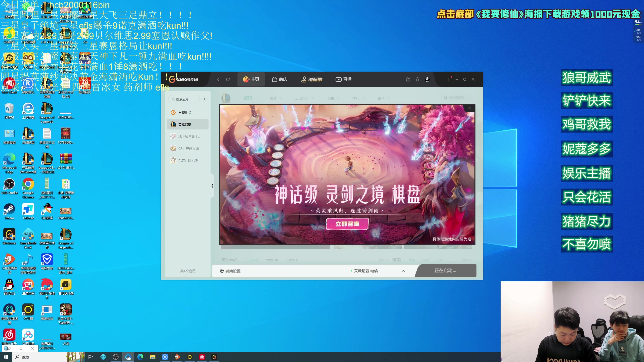This screenshot has height=362, width=644.
Task: Open YY开播 desktop shortcut
Action: click(x=28, y=312)
